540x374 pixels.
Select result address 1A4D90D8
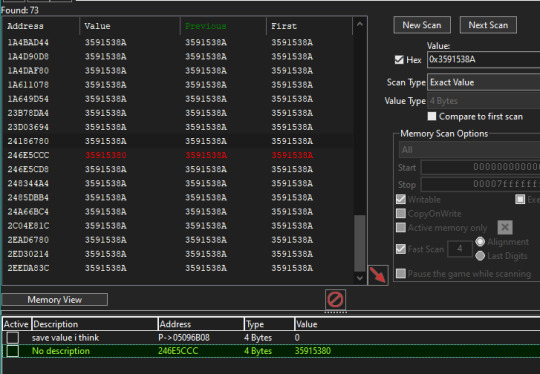point(28,56)
